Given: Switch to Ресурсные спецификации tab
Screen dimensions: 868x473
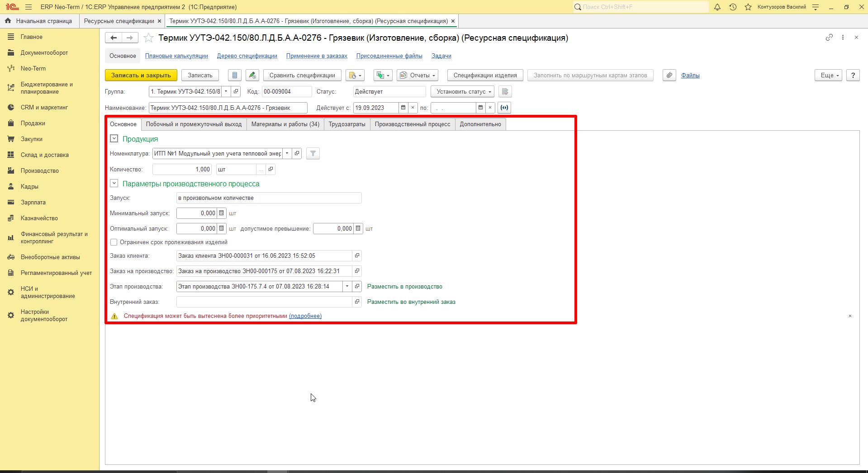Looking at the screenshot, I should coord(119,21).
